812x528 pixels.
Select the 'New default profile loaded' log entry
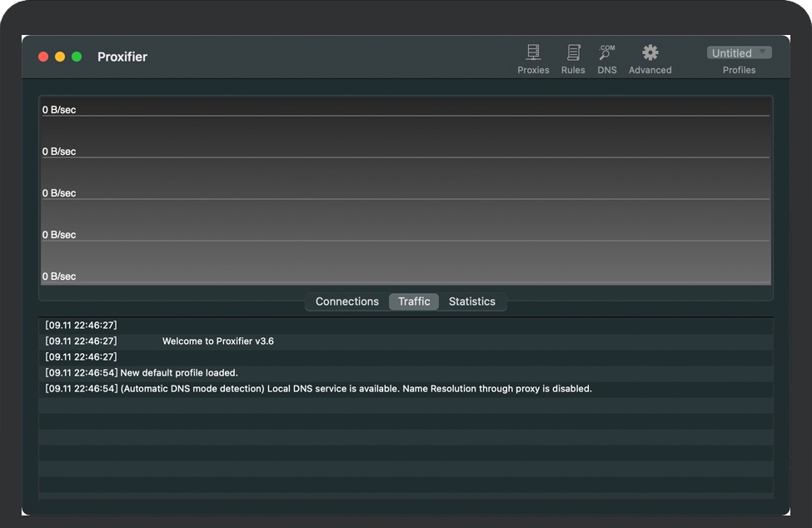(179, 373)
